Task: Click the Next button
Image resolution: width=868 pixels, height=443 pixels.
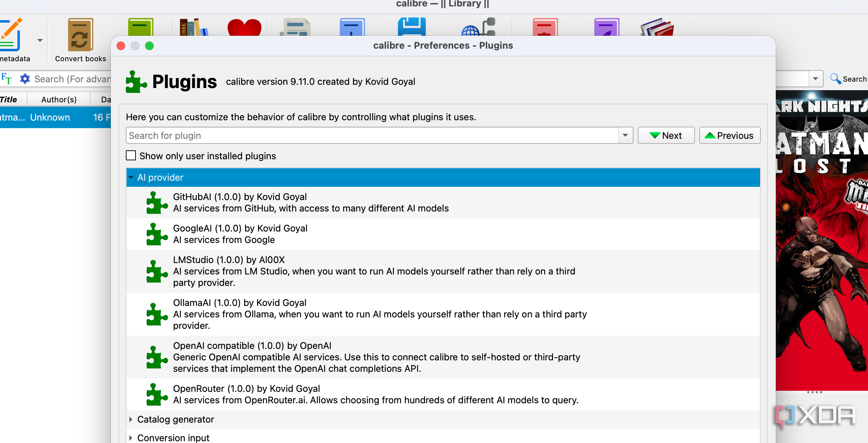Action: tap(666, 136)
